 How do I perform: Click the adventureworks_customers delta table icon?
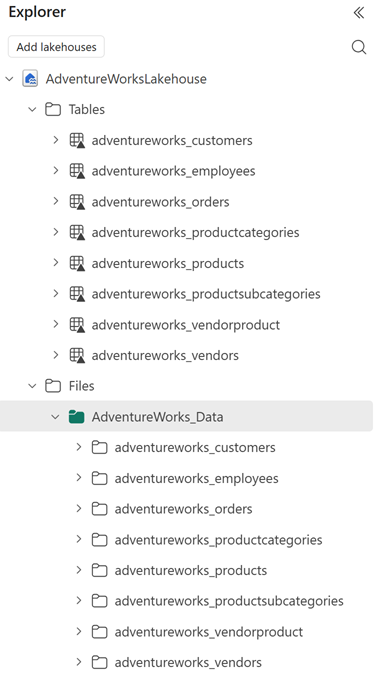77,141
